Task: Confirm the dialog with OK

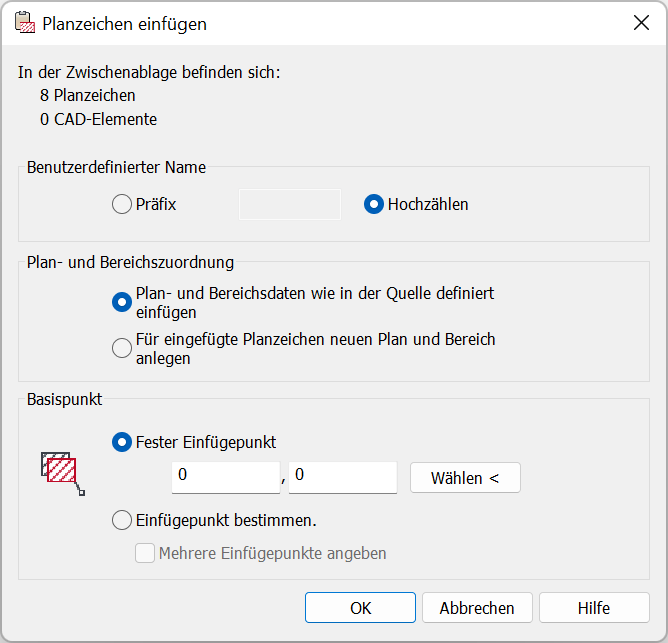Action: click(360, 607)
